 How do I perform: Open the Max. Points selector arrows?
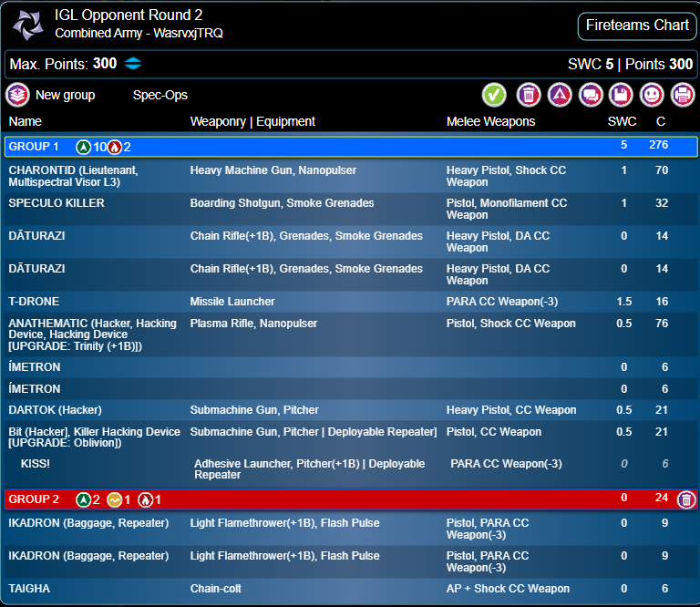tap(134, 64)
